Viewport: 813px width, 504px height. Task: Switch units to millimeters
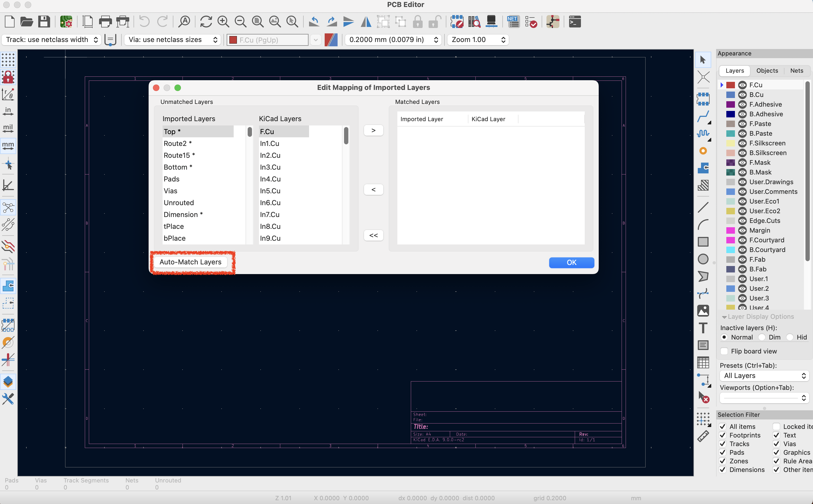(8, 146)
